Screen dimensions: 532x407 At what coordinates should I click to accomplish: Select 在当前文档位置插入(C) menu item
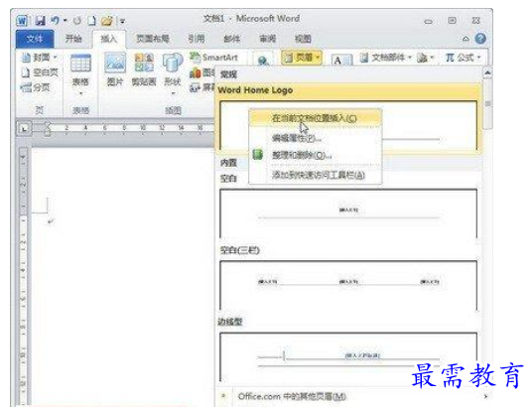[316, 118]
